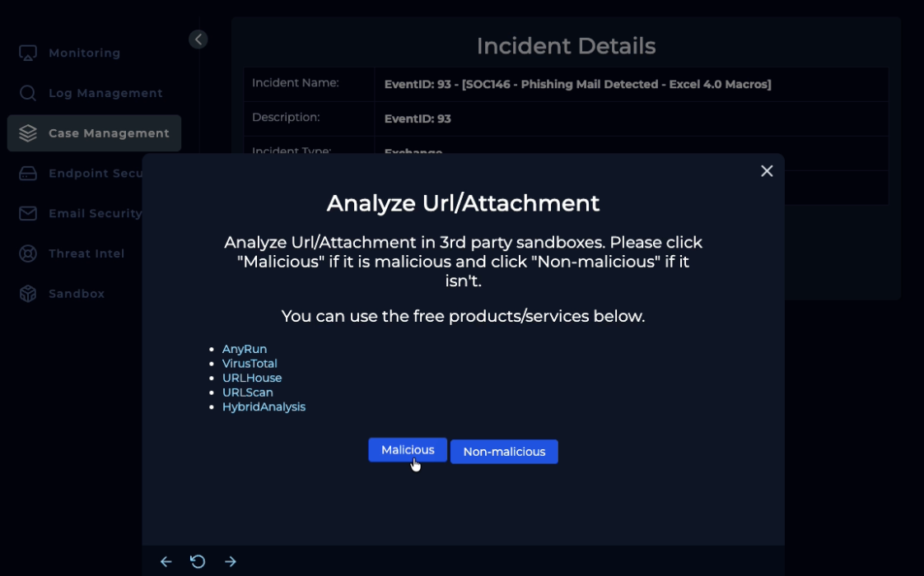Image resolution: width=924 pixels, height=576 pixels.
Task: Open the URLScan link
Action: (x=247, y=393)
